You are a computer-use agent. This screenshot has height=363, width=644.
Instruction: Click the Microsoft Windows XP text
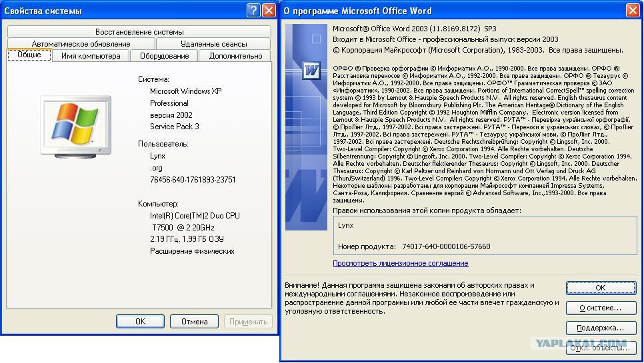pyautogui.click(x=185, y=91)
